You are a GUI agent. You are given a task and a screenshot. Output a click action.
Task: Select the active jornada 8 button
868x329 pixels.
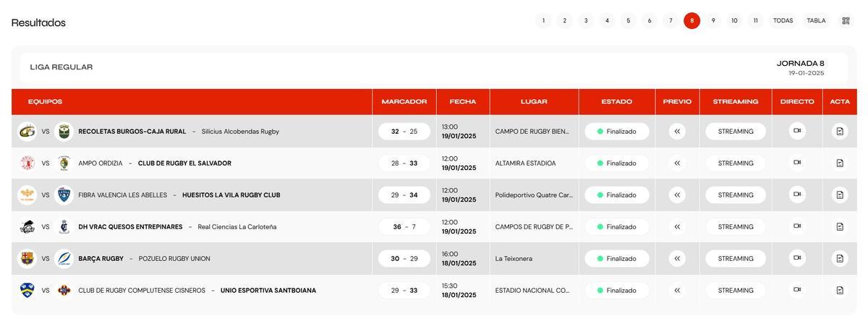coord(692,21)
